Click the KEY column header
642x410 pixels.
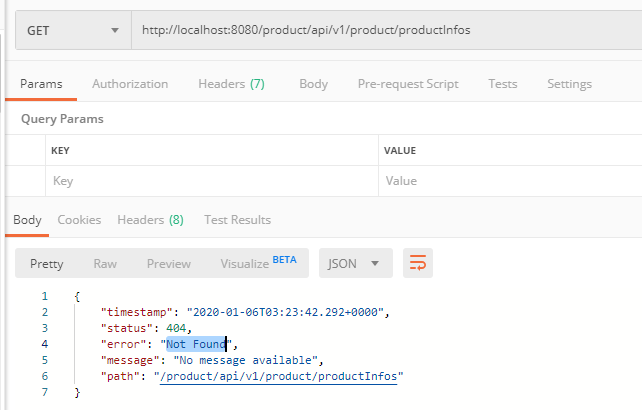coord(60,151)
